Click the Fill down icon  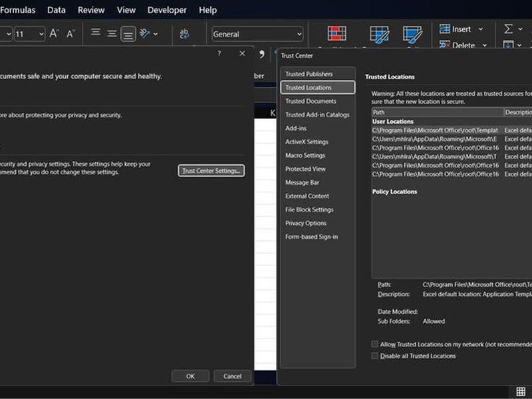pyautogui.click(x=508, y=45)
